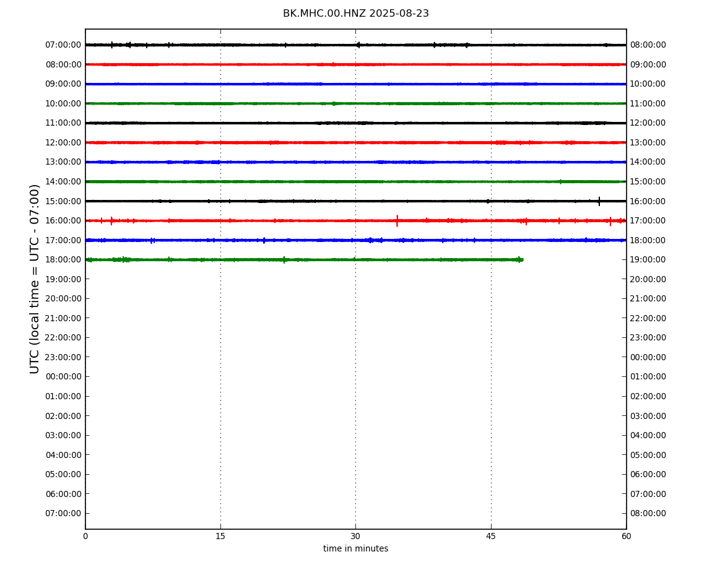Viewport: 712px width, 588px height.
Task: Click right-axis label 01:00:00
Action: click(648, 376)
